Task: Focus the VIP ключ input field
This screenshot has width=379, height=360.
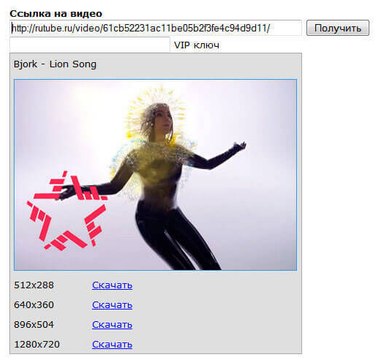Action: (90, 45)
